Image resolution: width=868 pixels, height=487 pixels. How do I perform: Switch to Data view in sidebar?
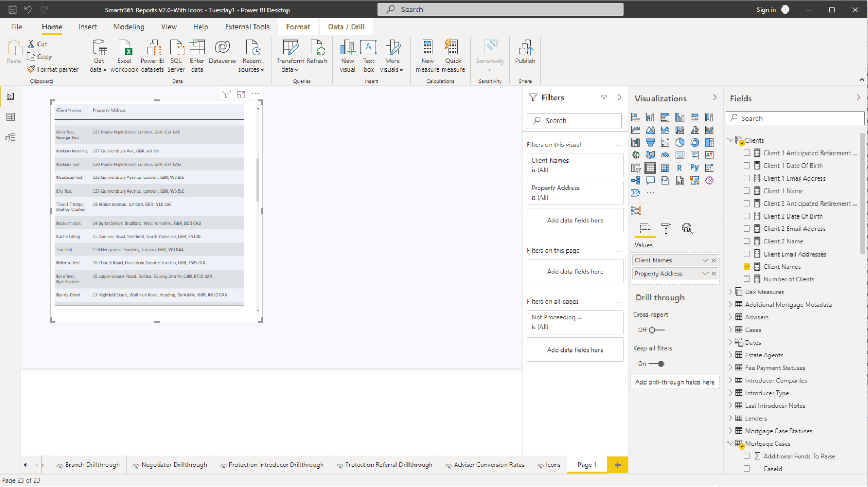pyautogui.click(x=10, y=117)
